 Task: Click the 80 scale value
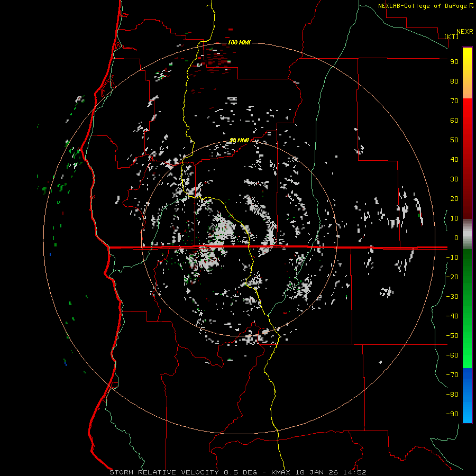coord(454,81)
